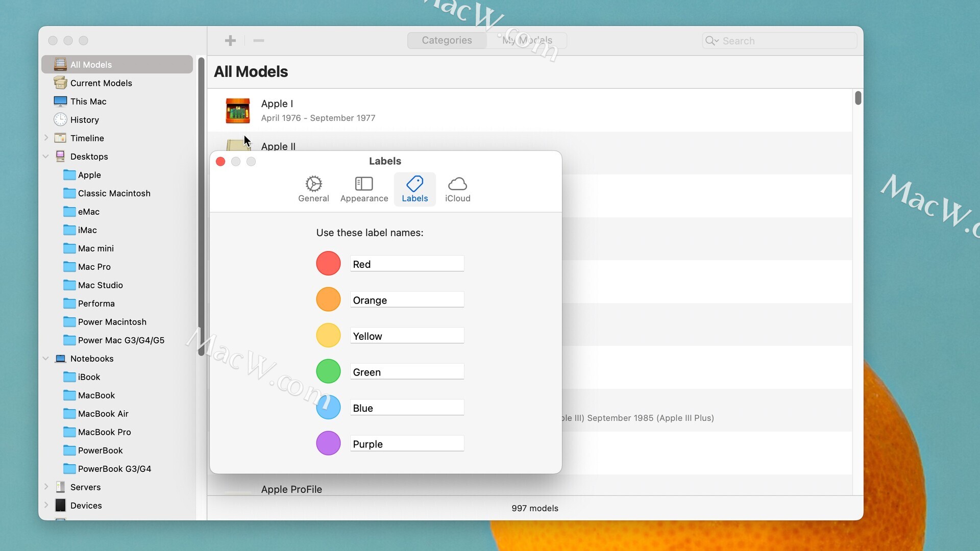Edit the Blue label name field
The width and height of the screenshot is (980, 551).
[x=407, y=408]
